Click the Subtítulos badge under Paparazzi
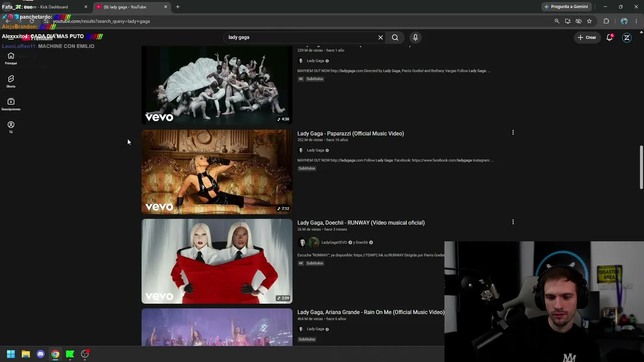This screenshot has height=362, width=644. [x=306, y=168]
